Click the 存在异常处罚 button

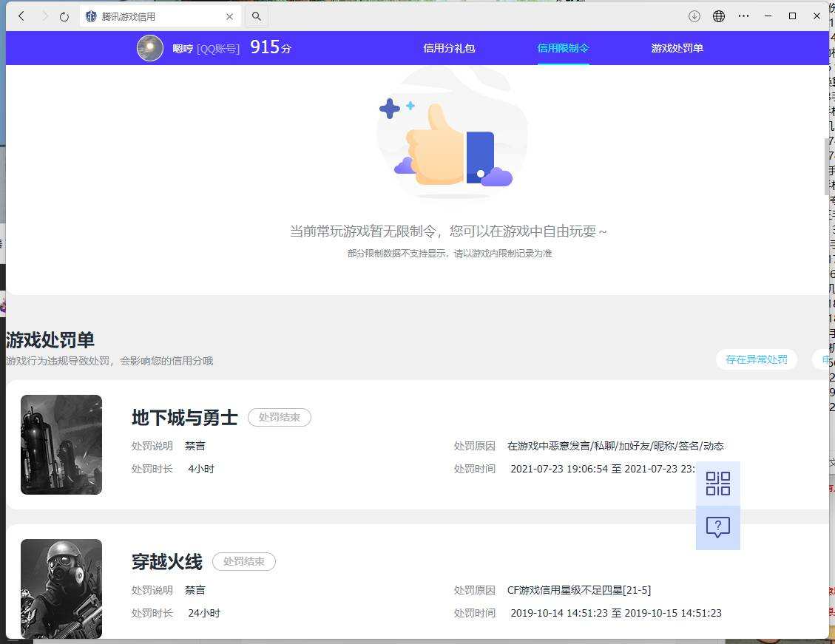click(x=756, y=359)
